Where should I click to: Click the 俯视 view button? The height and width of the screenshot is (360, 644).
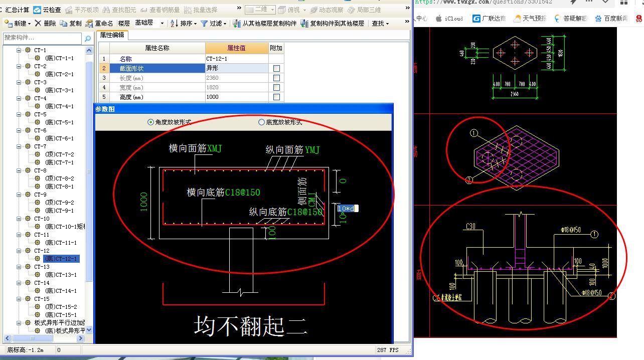tap(291, 10)
